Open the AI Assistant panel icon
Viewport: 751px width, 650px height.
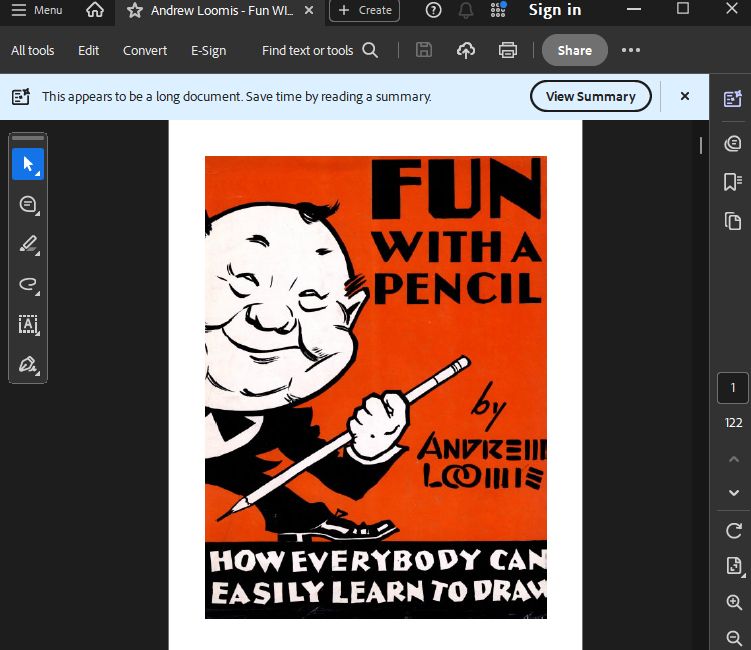tap(733, 99)
